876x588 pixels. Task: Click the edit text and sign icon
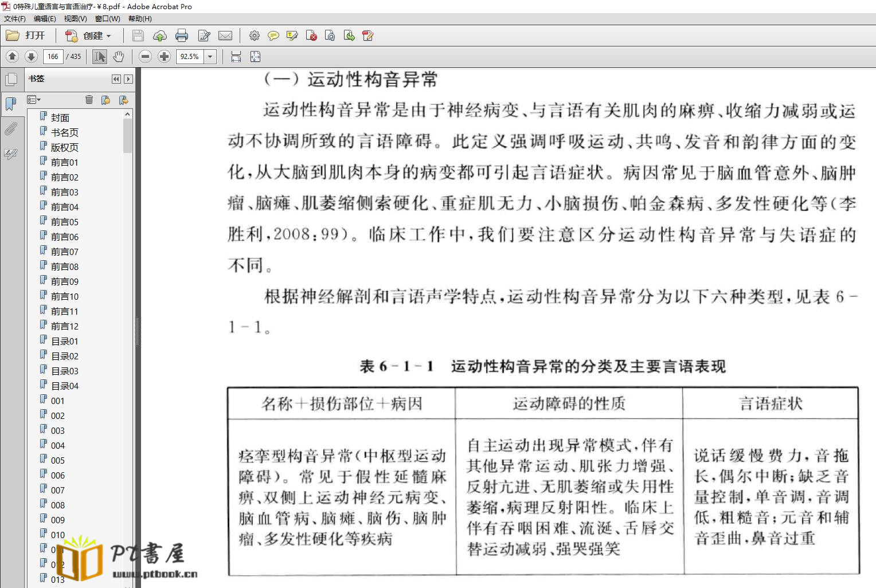(x=204, y=36)
